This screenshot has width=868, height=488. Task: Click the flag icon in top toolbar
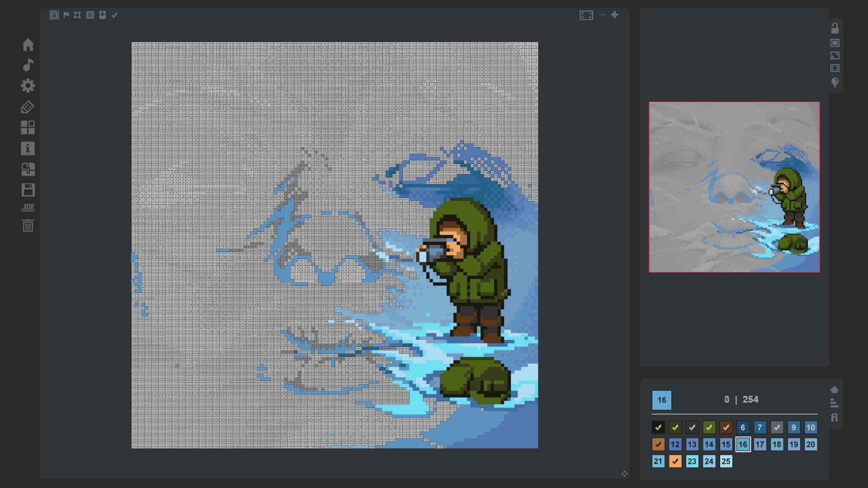pyautogui.click(x=66, y=15)
